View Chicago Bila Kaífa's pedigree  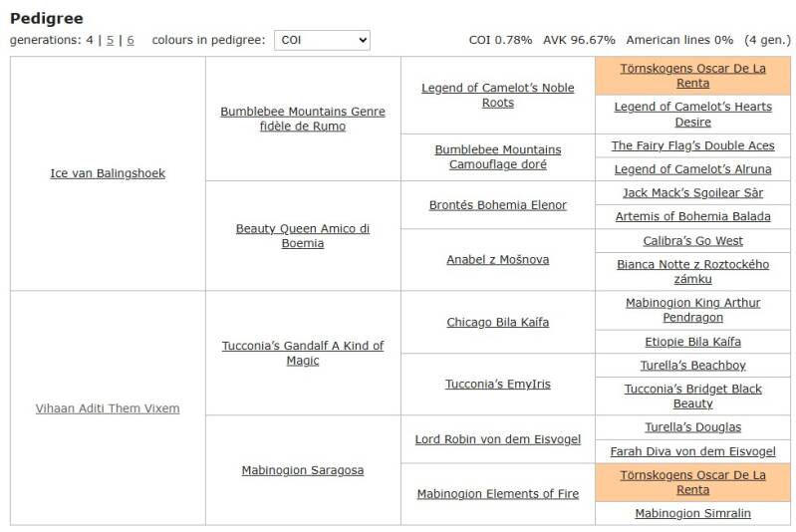coord(498,322)
